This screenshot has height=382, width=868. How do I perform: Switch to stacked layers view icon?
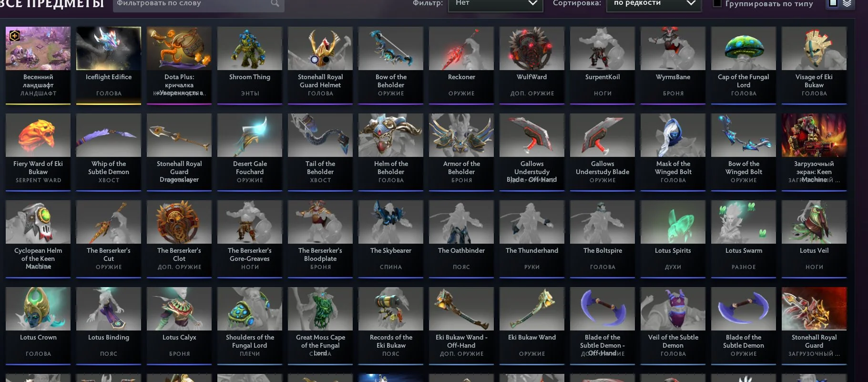pos(847,3)
